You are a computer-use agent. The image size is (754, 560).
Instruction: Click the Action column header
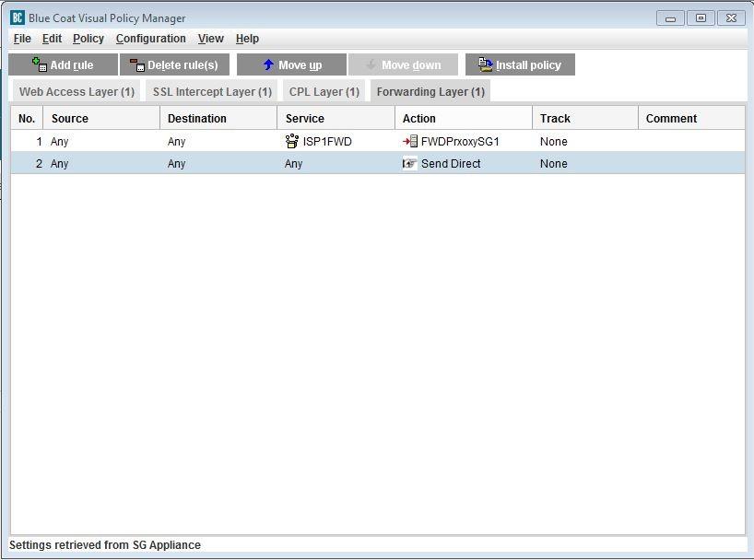pyautogui.click(x=464, y=118)
